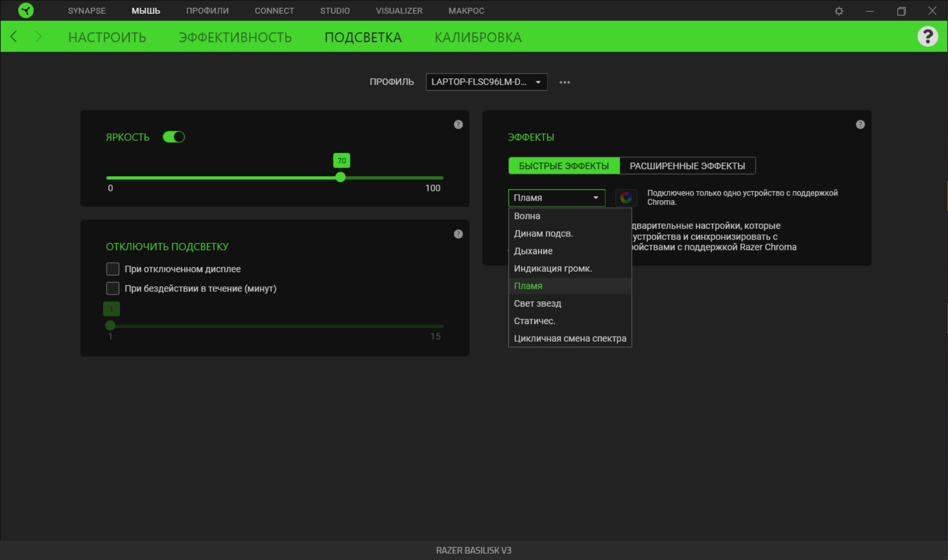Open the large help question mark
Screen dimensions: 948x560
(x=927, y=36)
